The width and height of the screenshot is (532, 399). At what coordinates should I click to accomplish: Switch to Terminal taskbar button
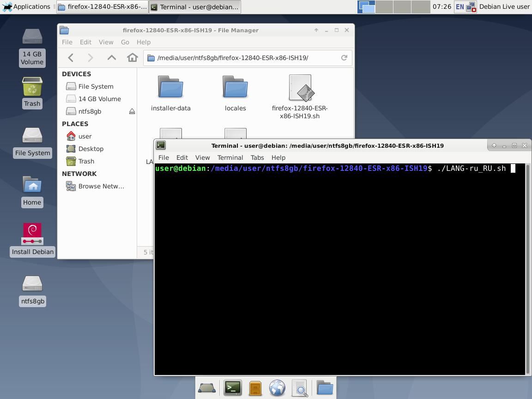[195, 7]
